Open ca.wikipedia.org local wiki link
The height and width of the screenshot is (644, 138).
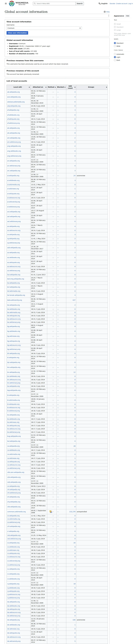tap(14, 446)
